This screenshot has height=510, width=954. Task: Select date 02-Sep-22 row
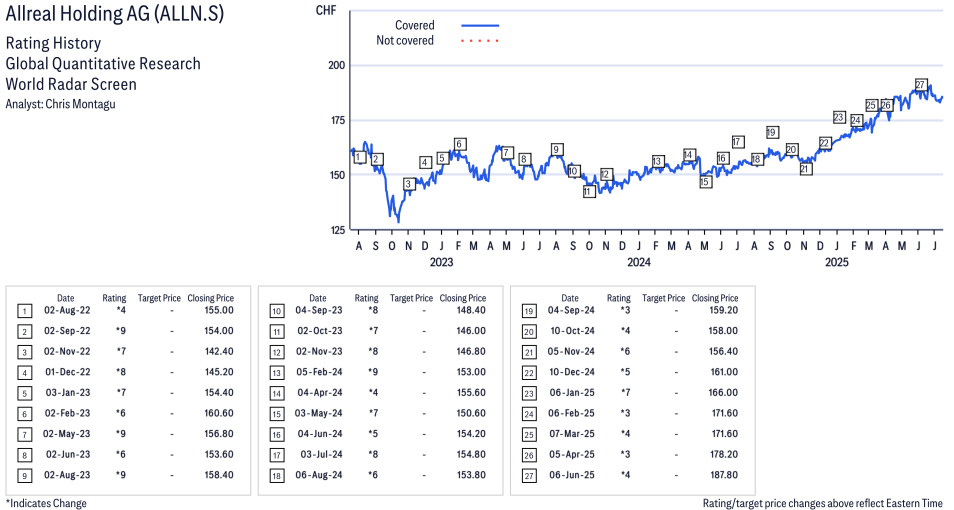[67, 331]
